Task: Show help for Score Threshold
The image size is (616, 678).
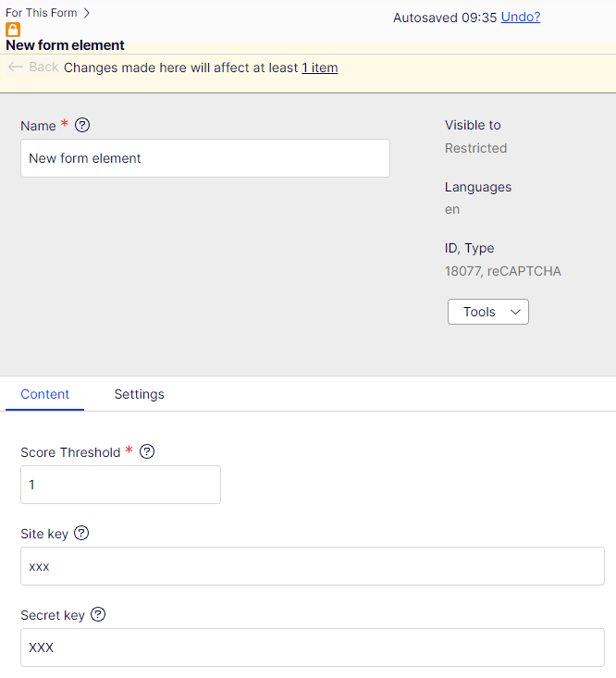Action: [x=147, y=452]
